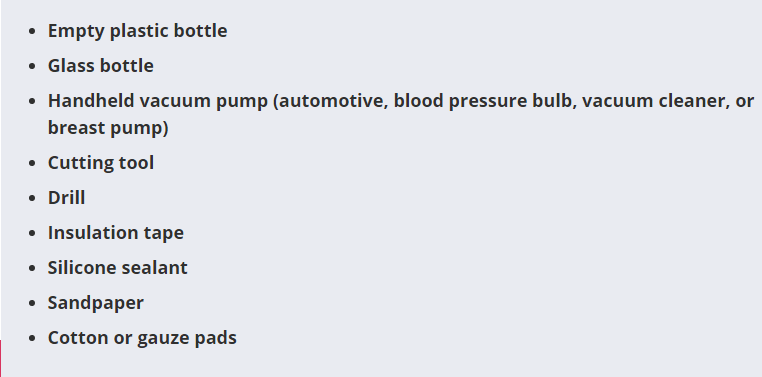Viewport: 762px width, 377px height.
Task: Click the 'breast pump)' text line
Action: (x=108, y=128)
